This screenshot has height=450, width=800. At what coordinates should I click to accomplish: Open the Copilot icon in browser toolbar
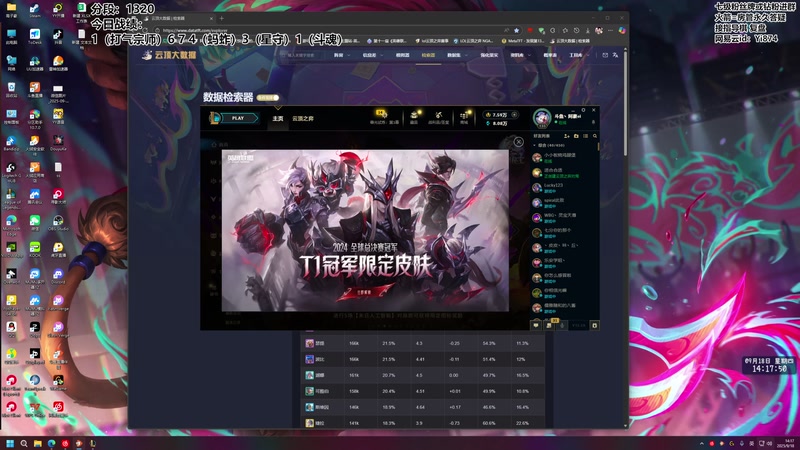pyautogui.click(x=622, y=31)
